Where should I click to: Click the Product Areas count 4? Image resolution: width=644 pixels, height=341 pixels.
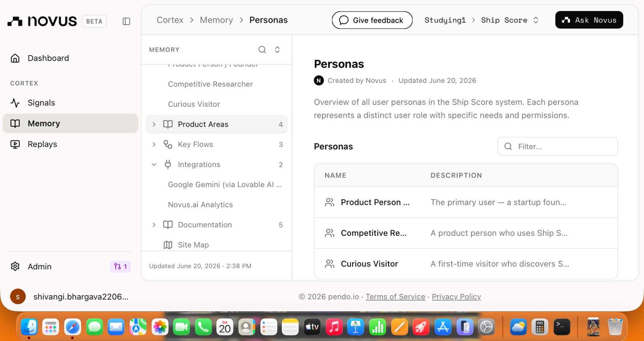[281, 124]
